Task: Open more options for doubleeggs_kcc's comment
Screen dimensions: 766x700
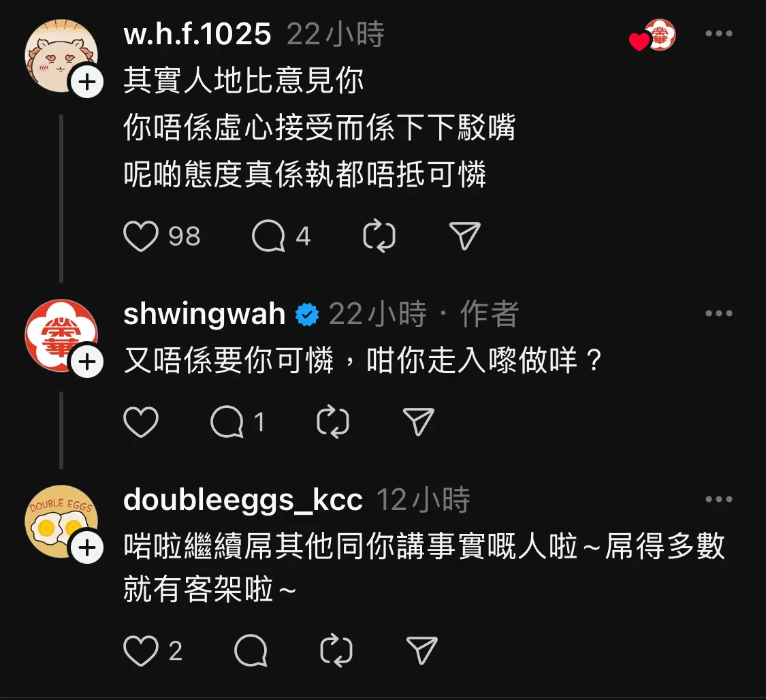Action: (x=718, y=499)
